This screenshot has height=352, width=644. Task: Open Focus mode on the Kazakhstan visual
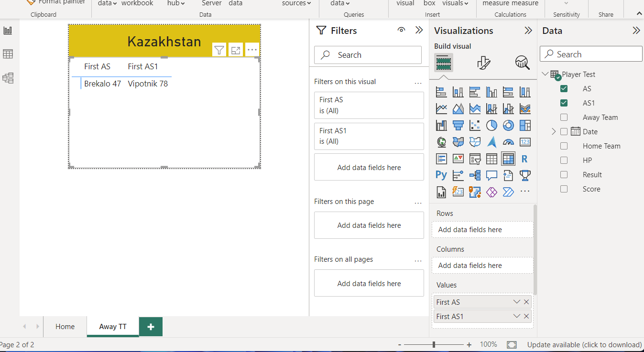tap(236, 50)
